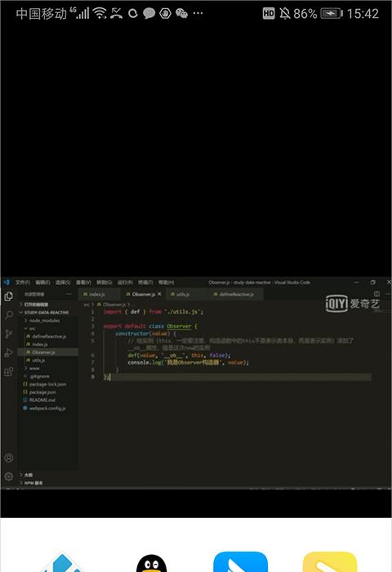Open the Extensions icon in activity bar
392x572 pixels.
tap(9, 372)
